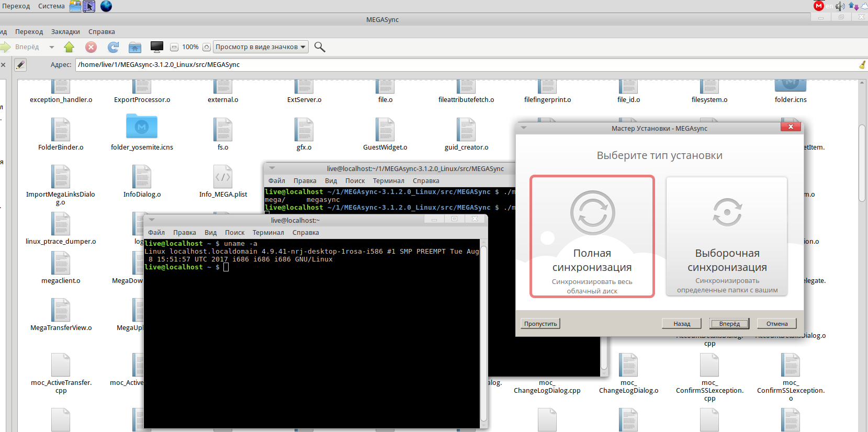
Task: Click the Computer monitor toolbar icon
Action: point(156,47)
